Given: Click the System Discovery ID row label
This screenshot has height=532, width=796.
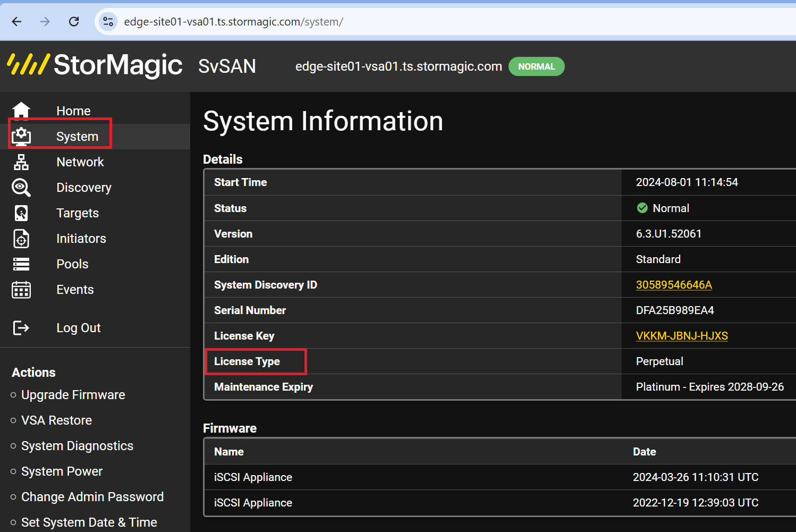Looking at the screenshot, I should pyautogui.click(x=266, y=285).
